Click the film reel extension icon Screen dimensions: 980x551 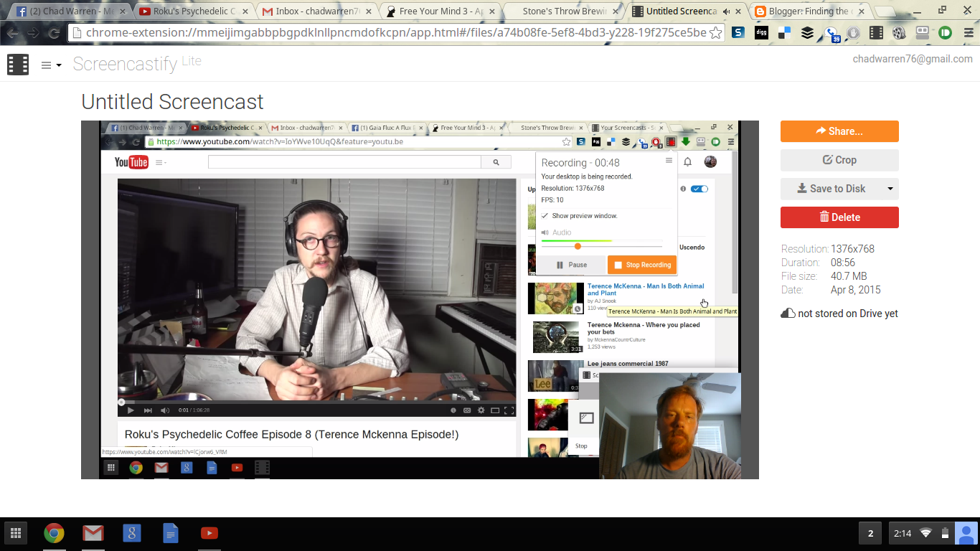[899, 33]
